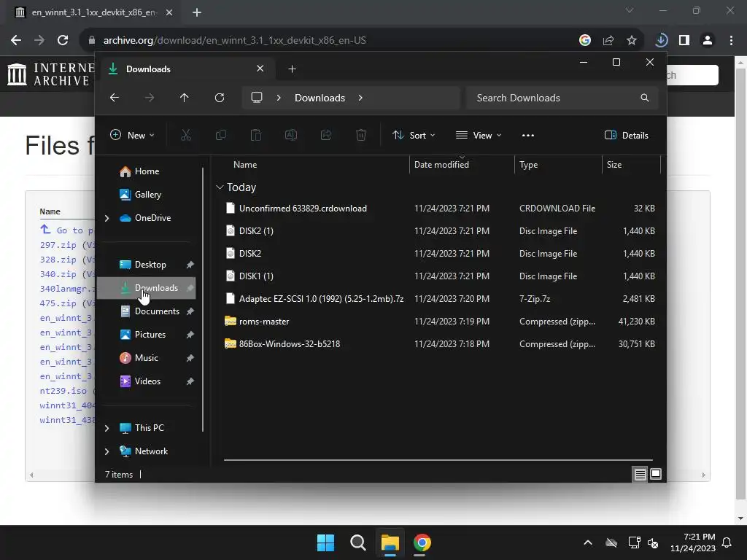The height and width of the screenshot is (560, 747).
Task: Open Chrome downloads indicator icon
Action: [661, 41]
